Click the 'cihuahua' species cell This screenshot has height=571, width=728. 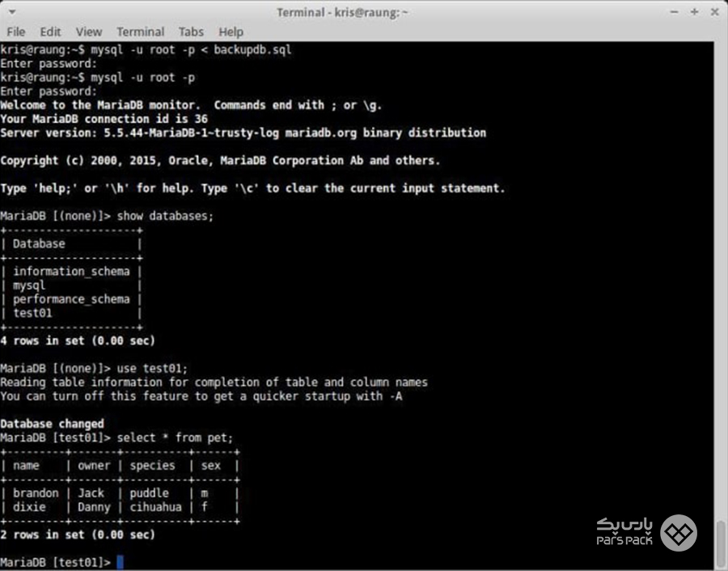point(155,507)
